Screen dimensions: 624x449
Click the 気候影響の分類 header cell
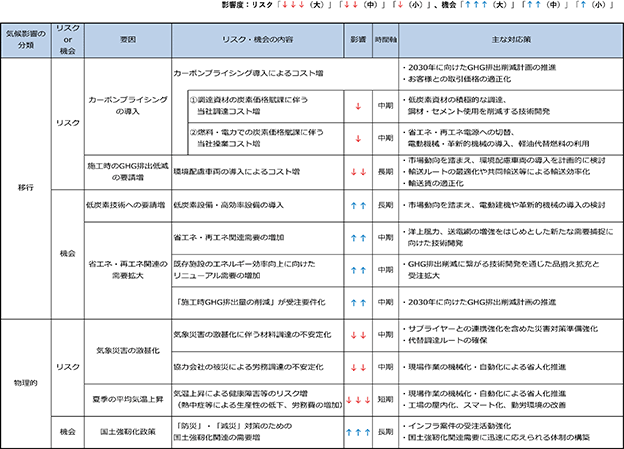coord(26,40)
